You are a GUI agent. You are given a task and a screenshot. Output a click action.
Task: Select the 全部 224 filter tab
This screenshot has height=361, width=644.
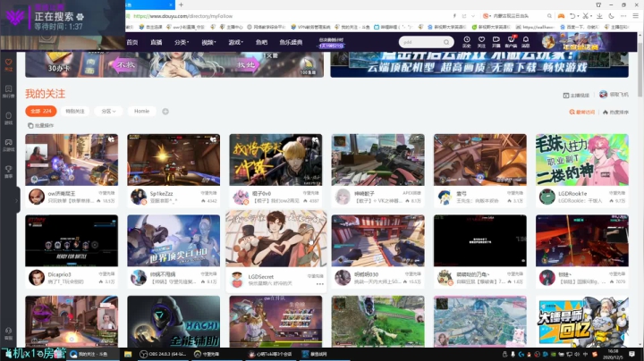point(41,111)
